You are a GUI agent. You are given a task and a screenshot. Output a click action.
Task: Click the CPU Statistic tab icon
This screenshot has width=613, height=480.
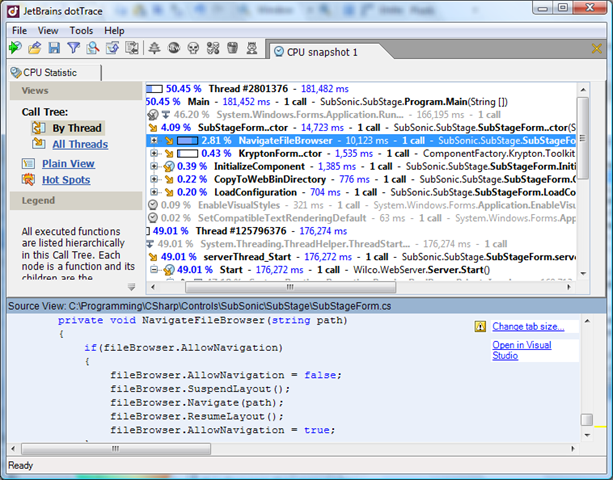[16, 72]
